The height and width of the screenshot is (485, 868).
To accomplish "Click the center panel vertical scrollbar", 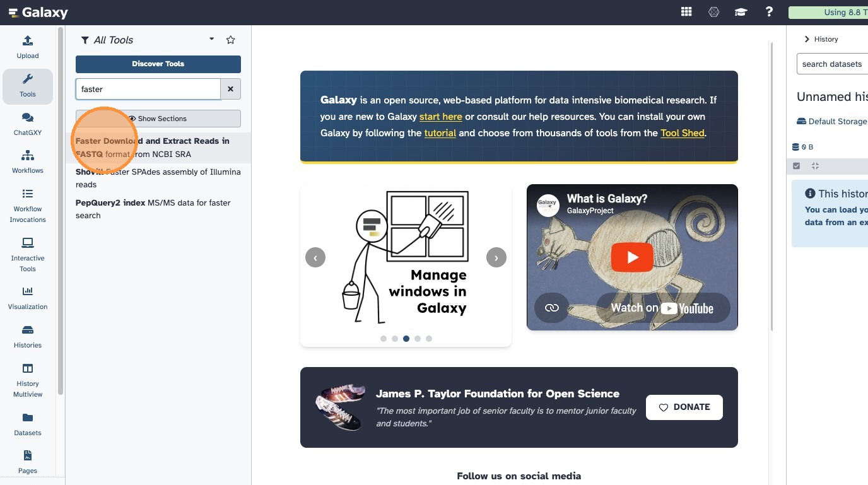I will (x=771, y=186).
